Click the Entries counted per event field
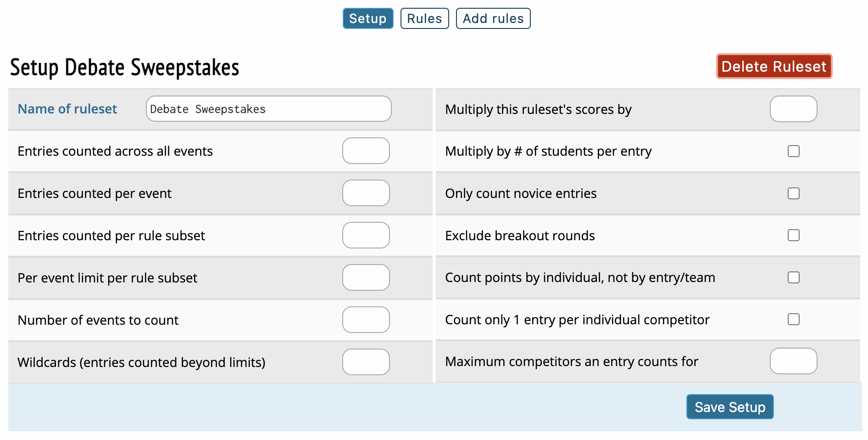Image resolution: width=868 pixels, height=440 pixels. pos(366,193)
